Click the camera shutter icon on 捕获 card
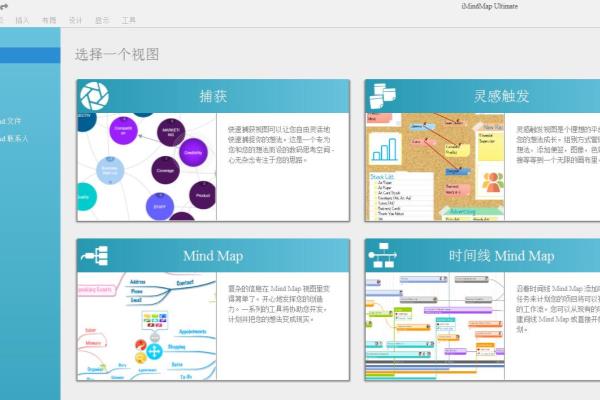Image resolution: width=600 pixels, height=400 pixels. [x=94, y=96]
